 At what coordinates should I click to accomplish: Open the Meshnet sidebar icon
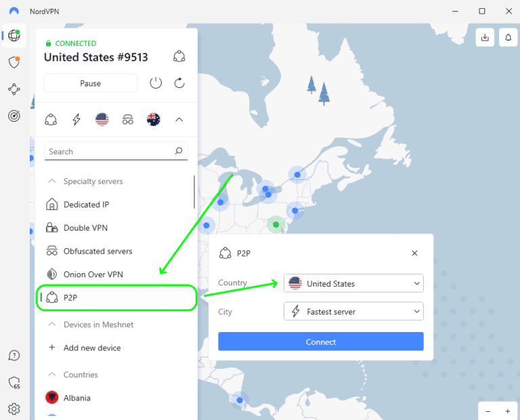14,89
